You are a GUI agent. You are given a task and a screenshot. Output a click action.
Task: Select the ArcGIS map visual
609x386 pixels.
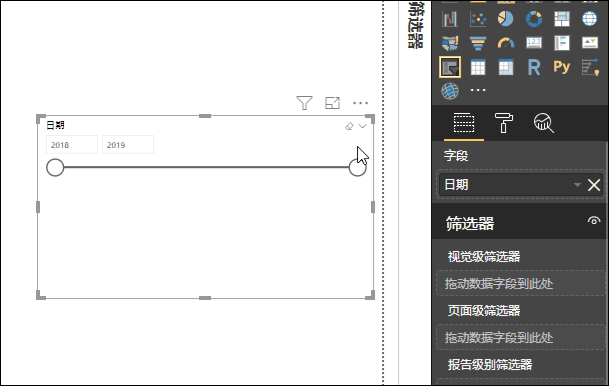click(x=450, y=91)
